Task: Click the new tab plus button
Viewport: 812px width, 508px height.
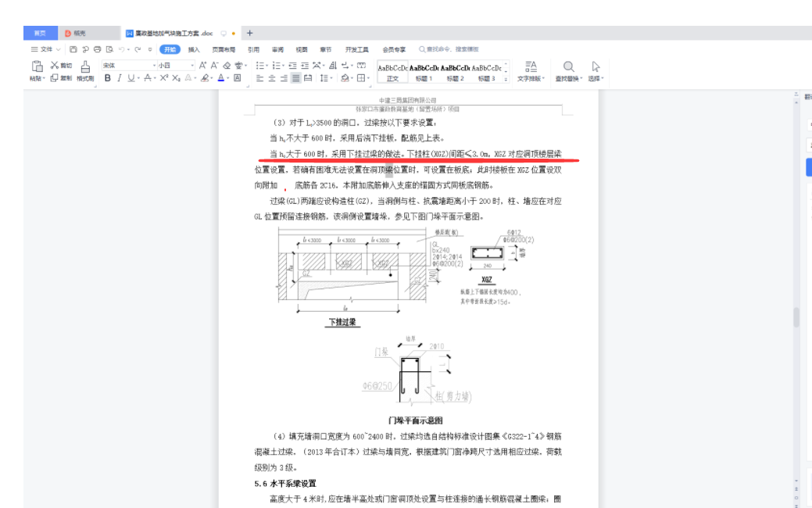Action: [x=249, y=33]
